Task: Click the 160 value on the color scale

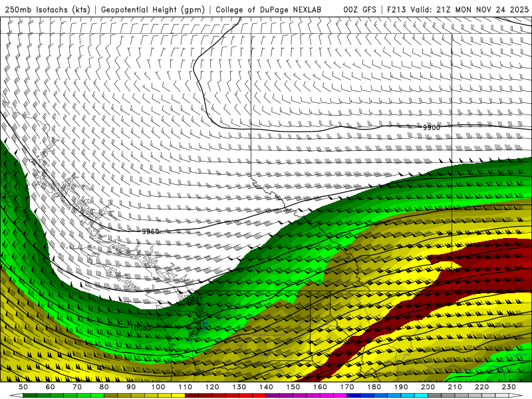Action: point(320,387)
